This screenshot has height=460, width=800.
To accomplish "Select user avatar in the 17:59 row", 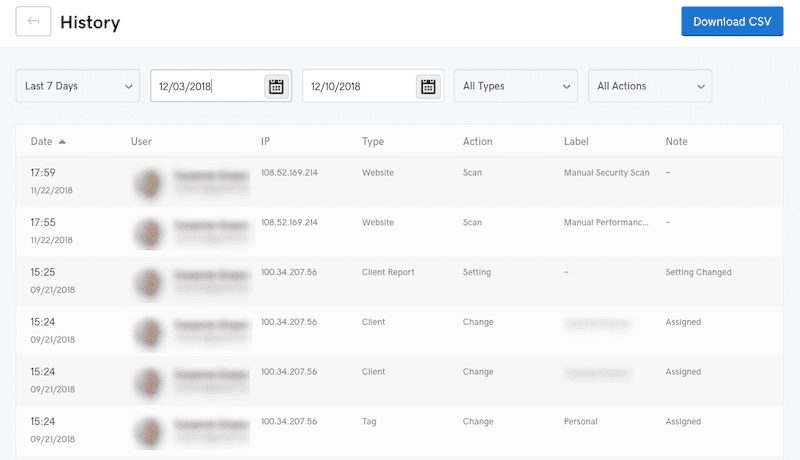I will coord(149,183).
